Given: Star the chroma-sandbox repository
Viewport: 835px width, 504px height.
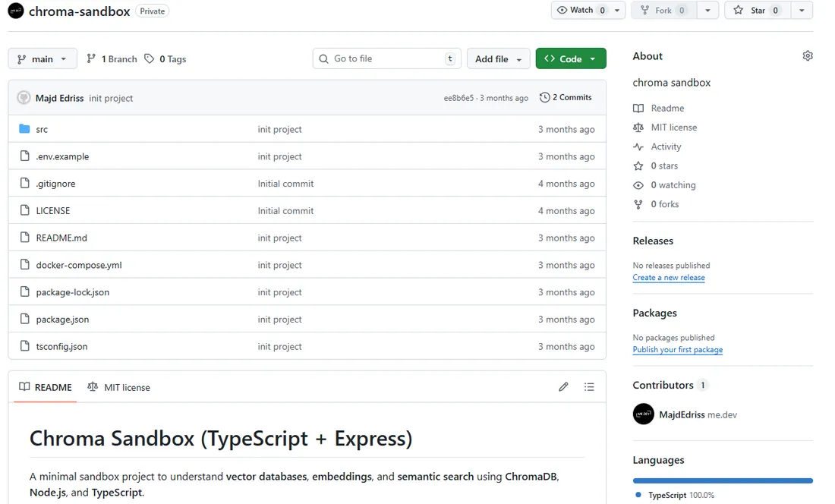Looking at the screenshot, I should 757,10.
